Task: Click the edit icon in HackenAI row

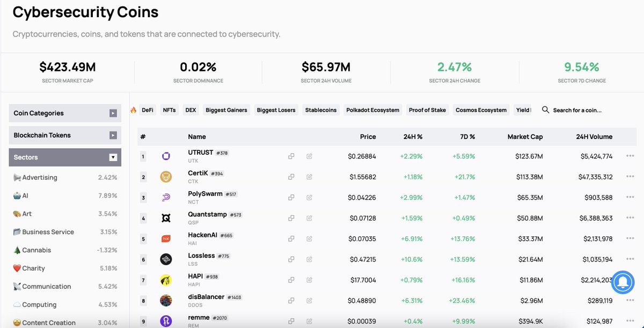Action: point(309,239)
